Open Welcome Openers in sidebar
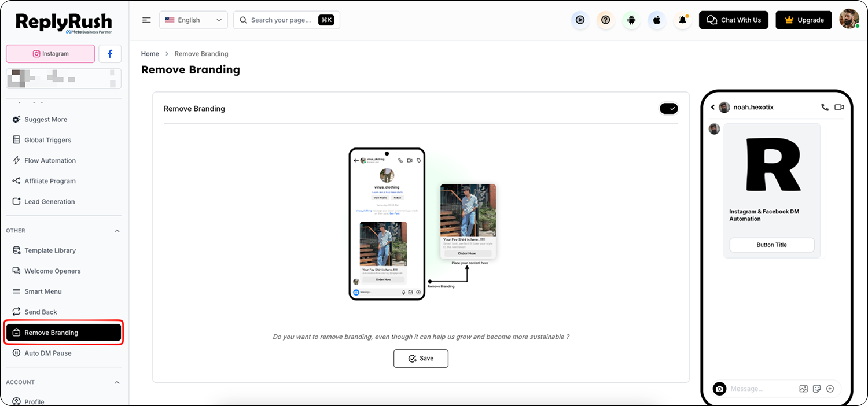 point(64,271)
